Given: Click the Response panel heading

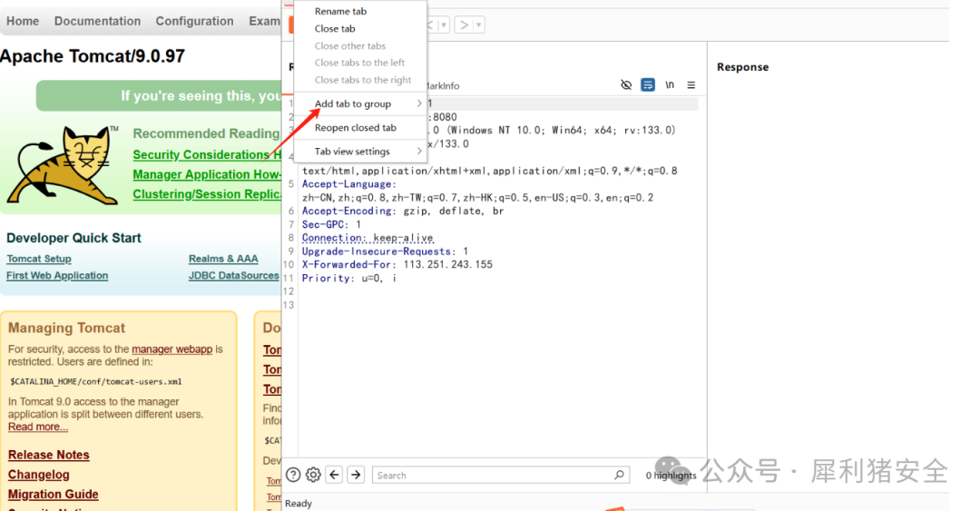Looking at the screenshot, I should pos(742,67).
